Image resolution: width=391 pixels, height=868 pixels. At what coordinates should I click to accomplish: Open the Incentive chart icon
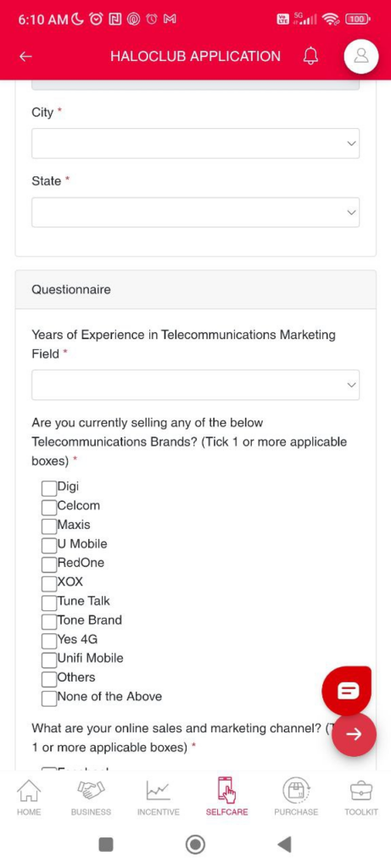[159, 797]
